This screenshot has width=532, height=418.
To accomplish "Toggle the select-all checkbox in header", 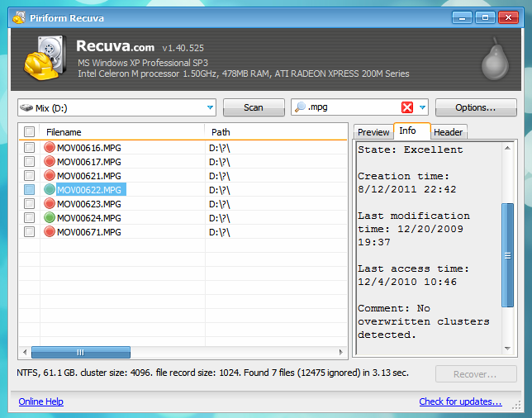I will coord(29,131).
